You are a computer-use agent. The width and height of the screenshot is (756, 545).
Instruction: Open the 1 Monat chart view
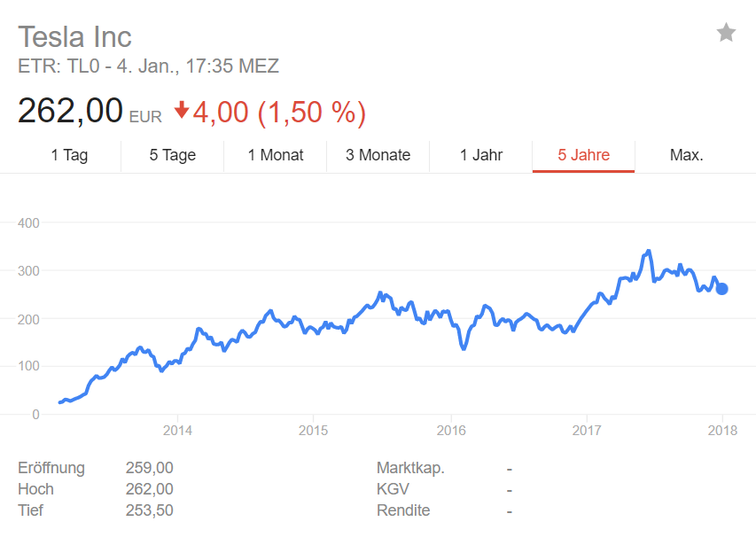[x=275, y=155]
